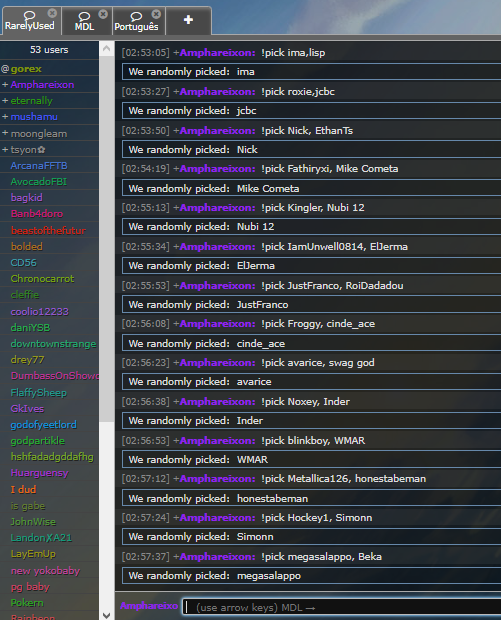501x620 pixels.
Task: Click Amphareixon name in the 02:53:05 message
Action: [217, 53]
